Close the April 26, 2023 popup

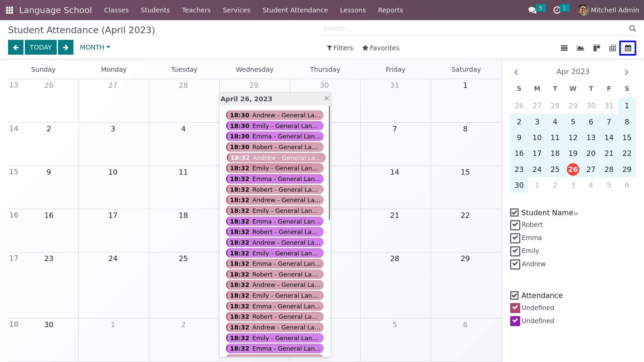click(x=326, y=98)
